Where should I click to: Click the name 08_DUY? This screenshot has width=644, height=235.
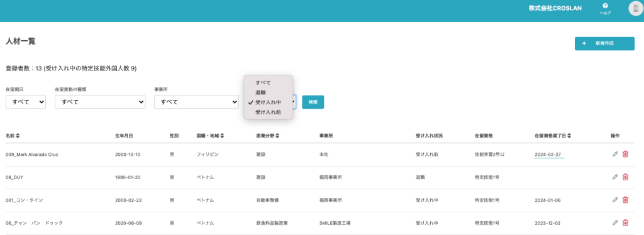click(x=14, y=178)
